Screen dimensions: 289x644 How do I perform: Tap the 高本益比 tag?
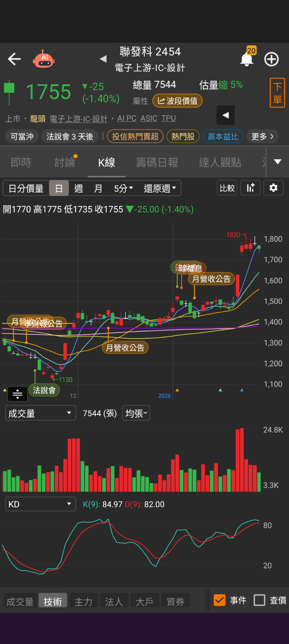[x=223, y=136]
